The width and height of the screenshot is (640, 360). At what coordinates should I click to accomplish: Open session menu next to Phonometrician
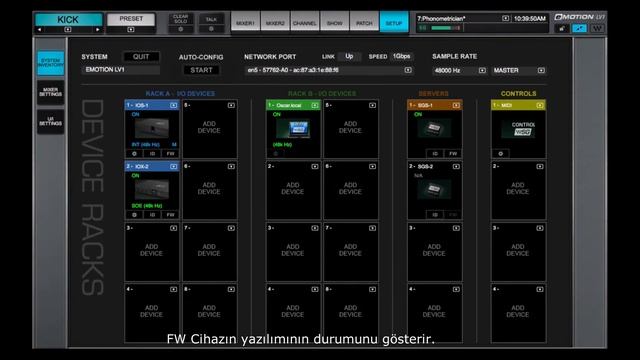(505, 18)
